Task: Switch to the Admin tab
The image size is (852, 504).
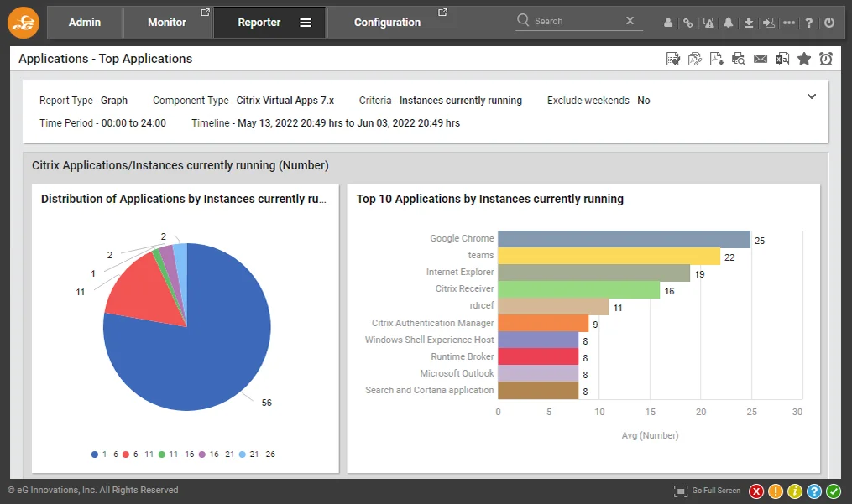Action: (85, 23)
